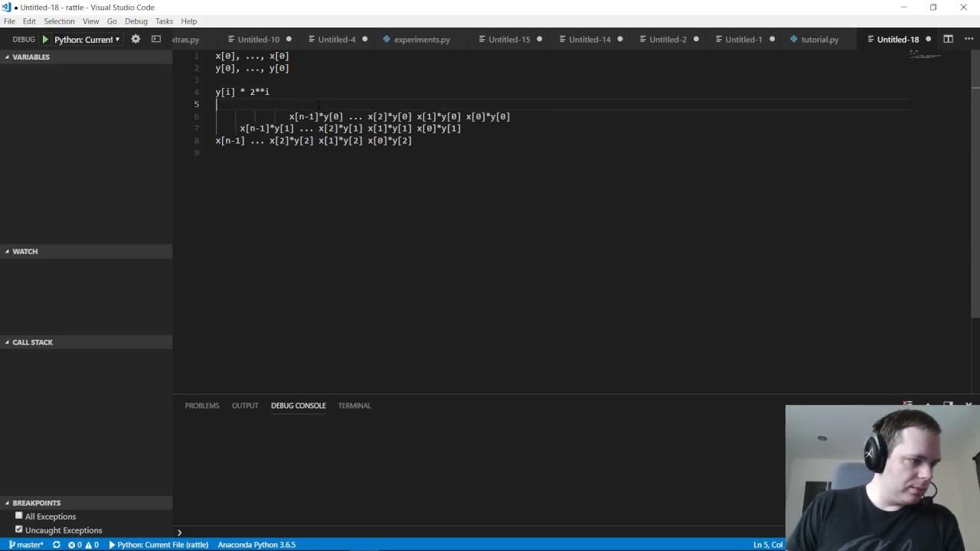This screenshot has width=980, height=551.
Task: Open the Help menu
Action: pos(189,21)
